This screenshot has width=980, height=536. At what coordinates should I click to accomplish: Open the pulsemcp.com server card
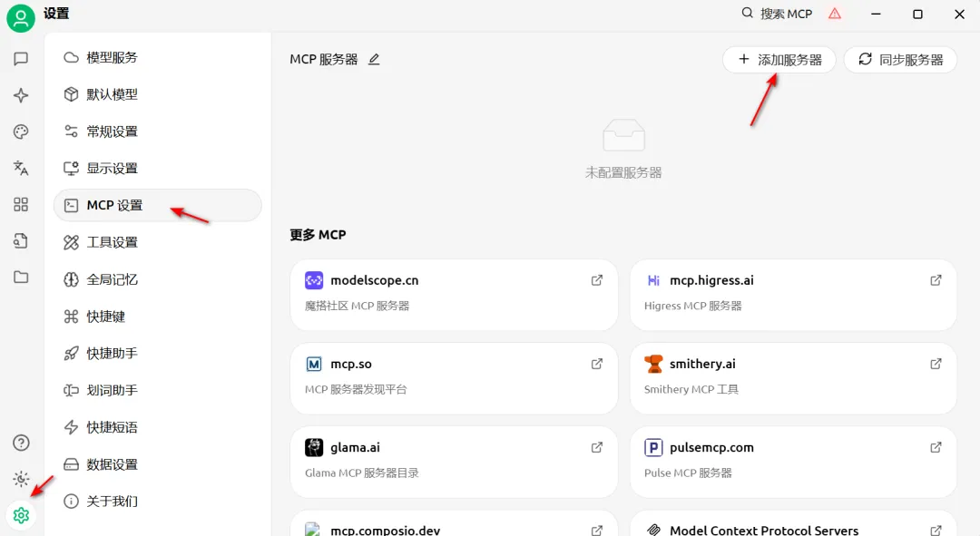(792, 461)
